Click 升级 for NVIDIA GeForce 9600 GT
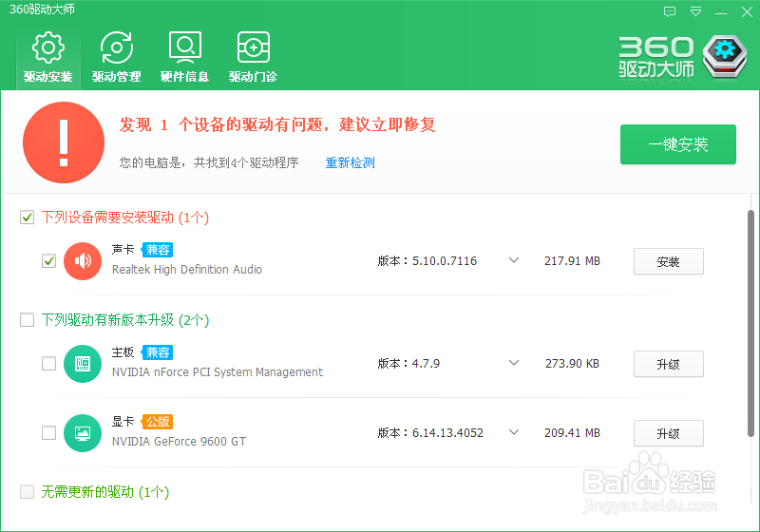 669,433
